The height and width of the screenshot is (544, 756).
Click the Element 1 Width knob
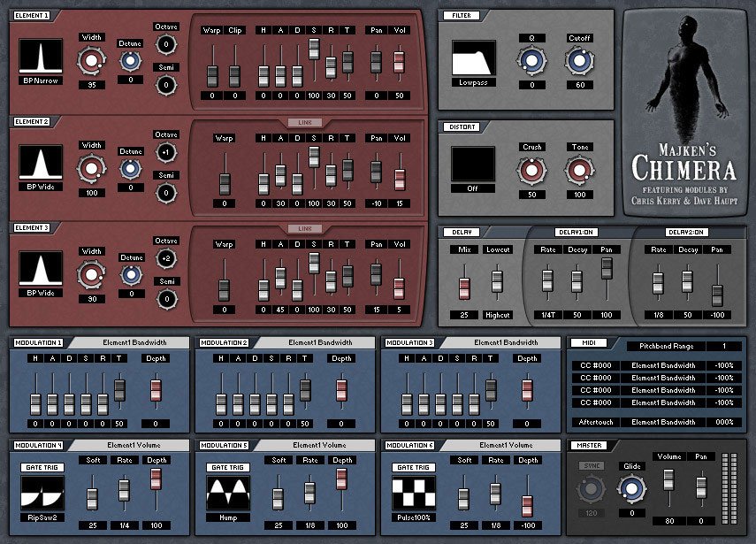tap(91, 61)
